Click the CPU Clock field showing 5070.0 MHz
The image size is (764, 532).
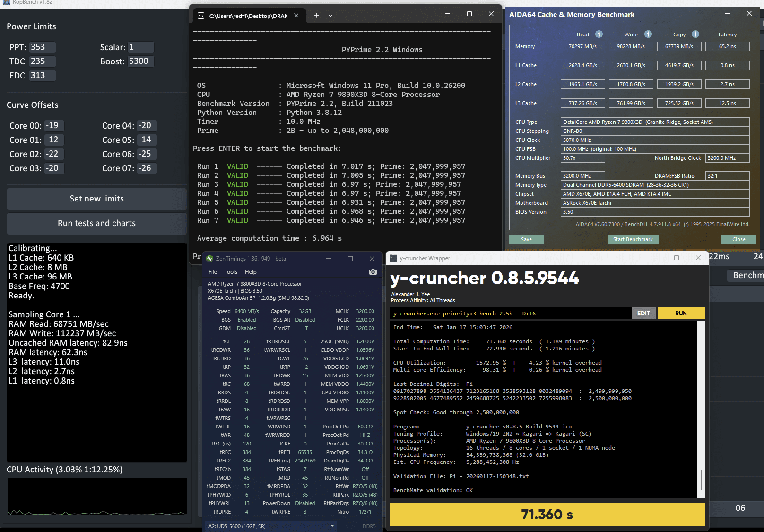pyautogui.click(x=655, y=140)
